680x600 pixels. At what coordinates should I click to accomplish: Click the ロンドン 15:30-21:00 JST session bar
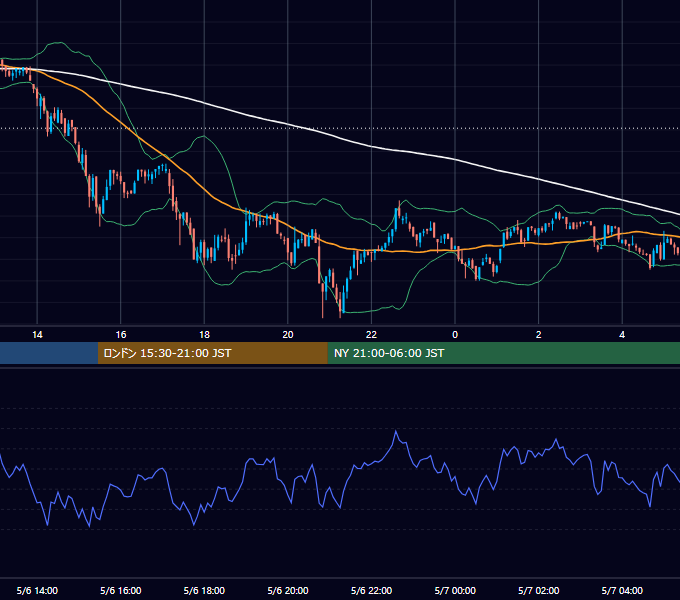212,353
